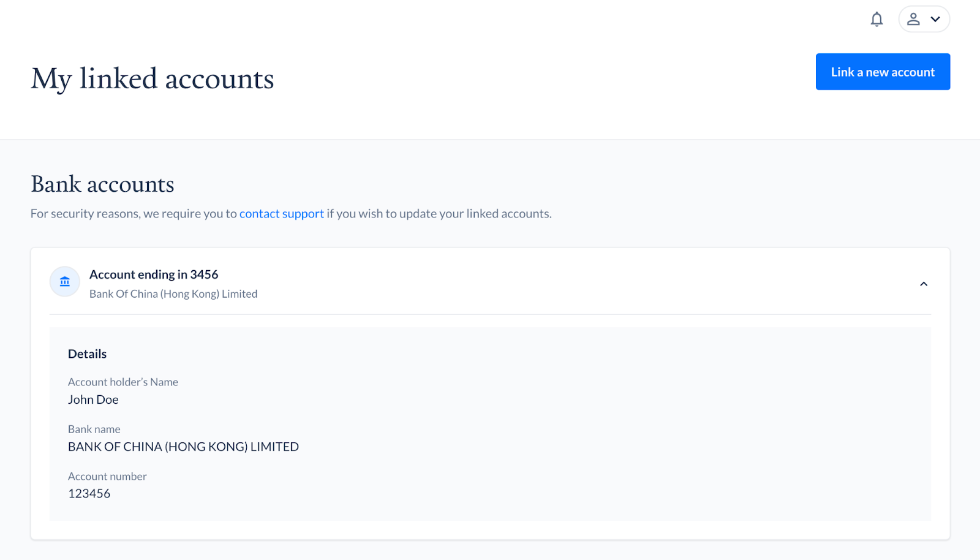
Task: Click the Account holder's Name label
Action: pyautogui.click(x=123, y=382)
